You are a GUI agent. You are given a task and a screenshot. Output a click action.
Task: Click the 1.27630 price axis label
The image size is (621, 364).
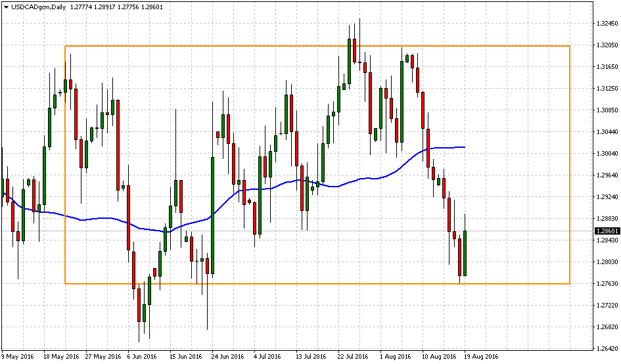click(607, 284)
